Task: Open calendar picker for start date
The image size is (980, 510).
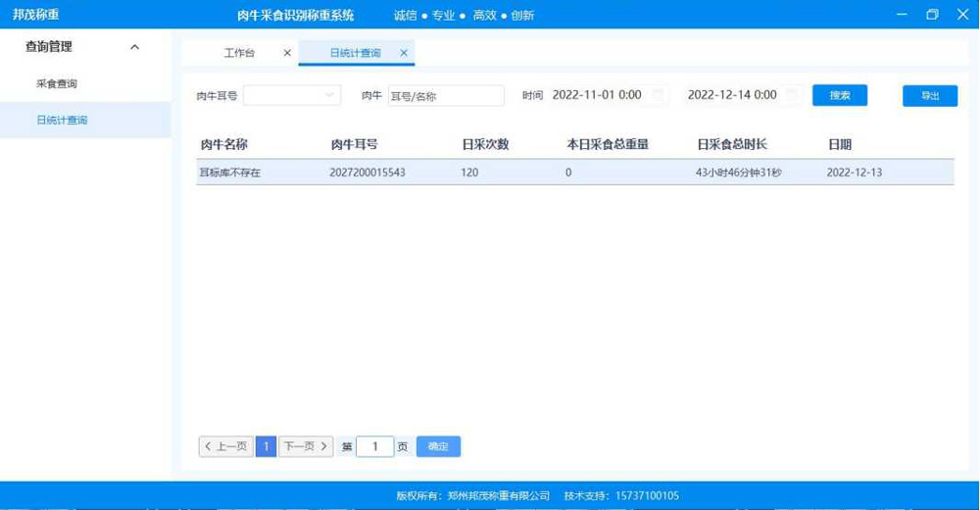Action: tap(659, 95)
